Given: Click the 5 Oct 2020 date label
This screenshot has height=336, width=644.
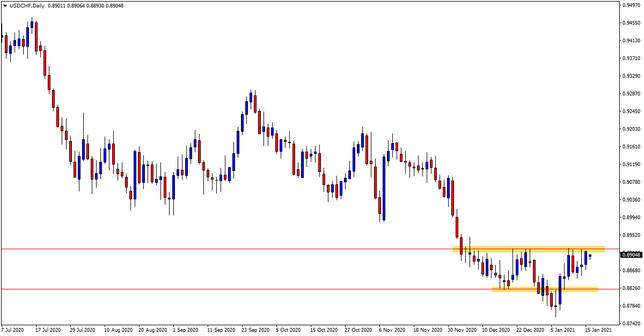Looking at the screenshot, I should tap(289, 331).
